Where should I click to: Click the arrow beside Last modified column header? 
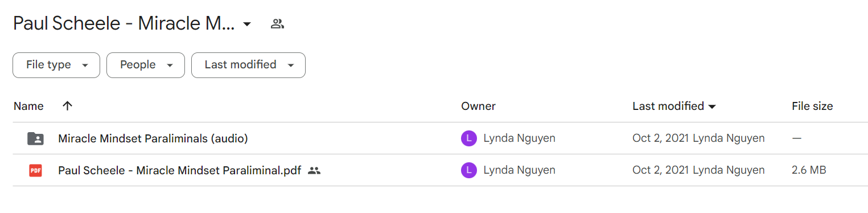[712, 106]
